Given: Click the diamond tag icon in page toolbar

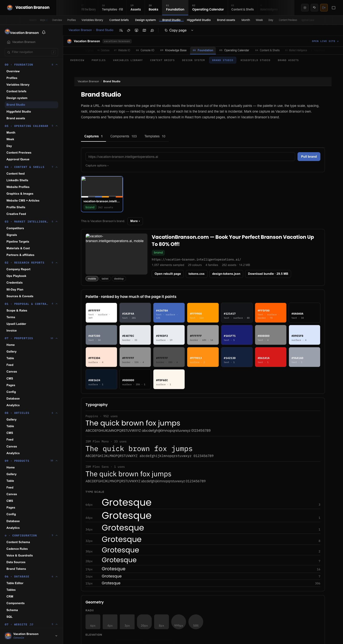Looking at the screenshot, I should (129, 30).
